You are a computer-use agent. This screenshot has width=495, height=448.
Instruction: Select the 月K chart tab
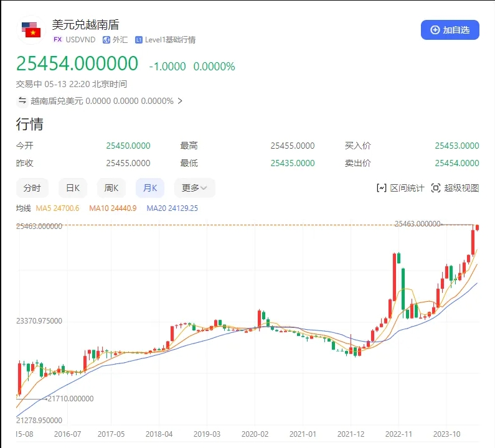[x=150, y=188]
